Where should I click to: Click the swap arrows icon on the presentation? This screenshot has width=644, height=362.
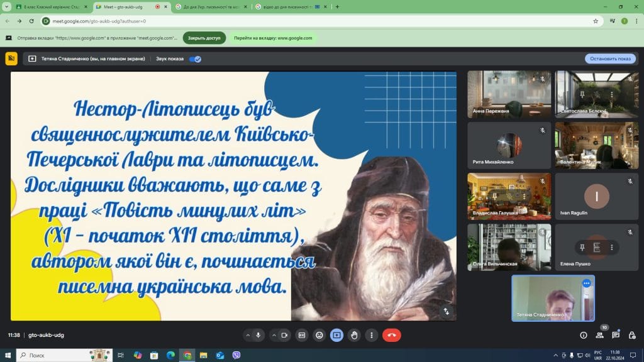point(447,312)
